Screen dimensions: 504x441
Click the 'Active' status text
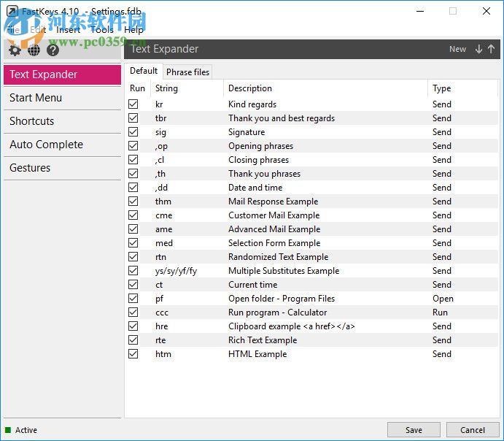[x=26, y=430]
